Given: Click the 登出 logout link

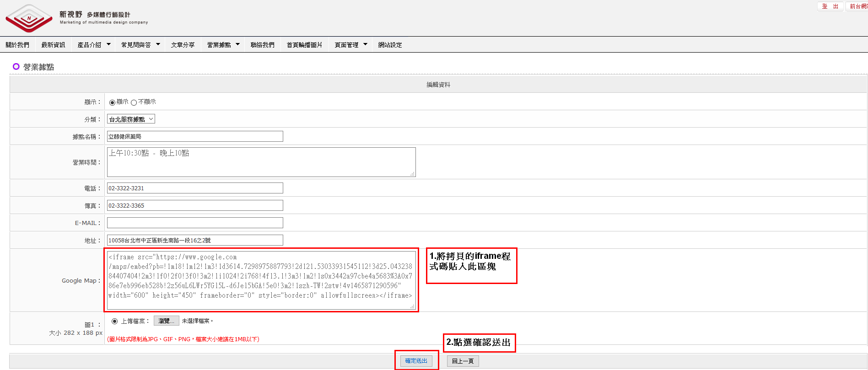Looking at the screenshot, I should pos(830,6).
